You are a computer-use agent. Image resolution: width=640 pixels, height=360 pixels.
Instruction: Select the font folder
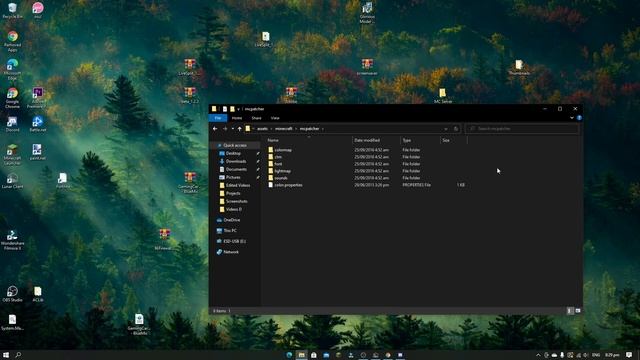(x=278, y=164)
